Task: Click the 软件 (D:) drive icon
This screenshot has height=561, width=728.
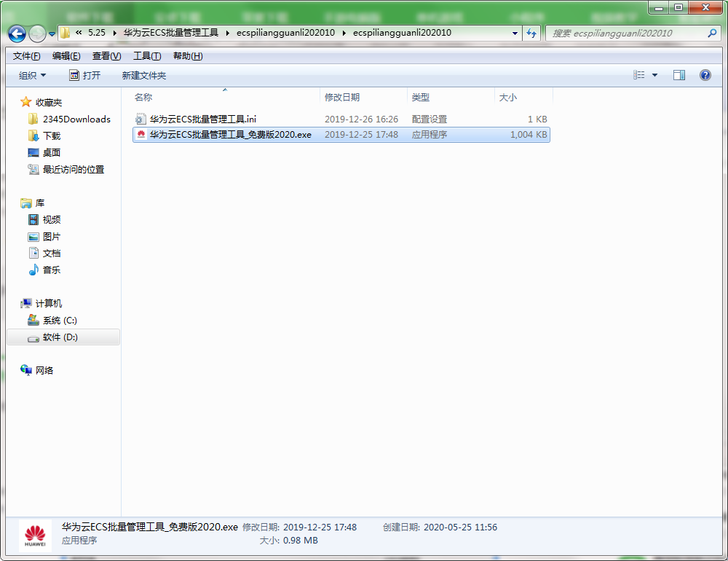Action: coord(33,339)
